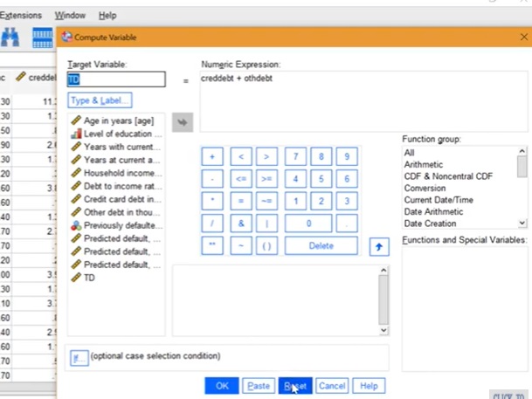Click the ampersand AND key
532x399 pixels.
point(241,223)
